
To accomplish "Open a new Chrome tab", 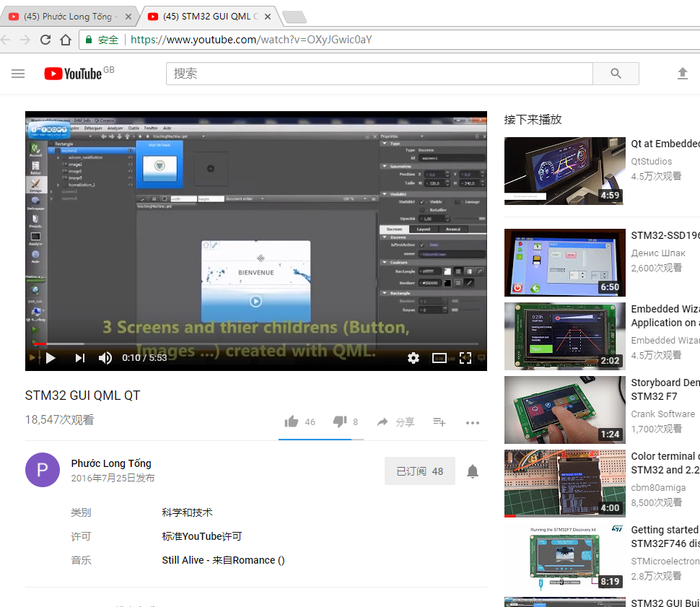I will (x=294, y=17).
